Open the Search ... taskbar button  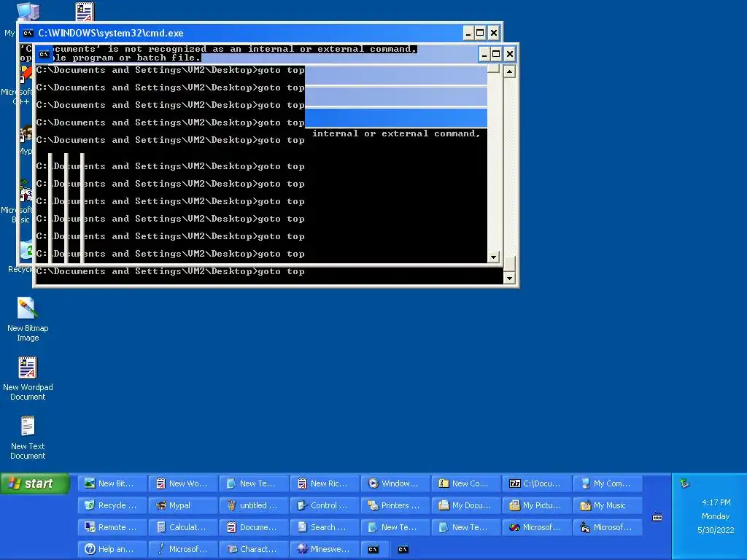coord(325,527)
